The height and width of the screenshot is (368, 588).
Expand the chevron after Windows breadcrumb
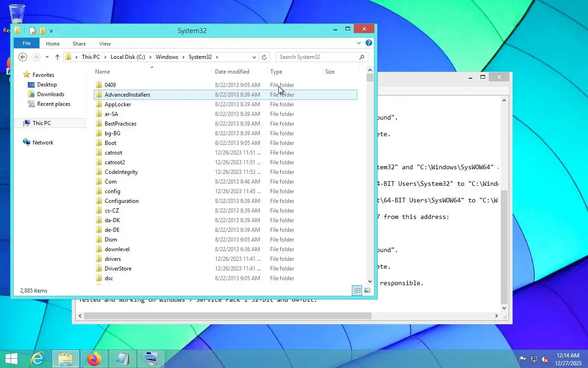pos(184,57)
